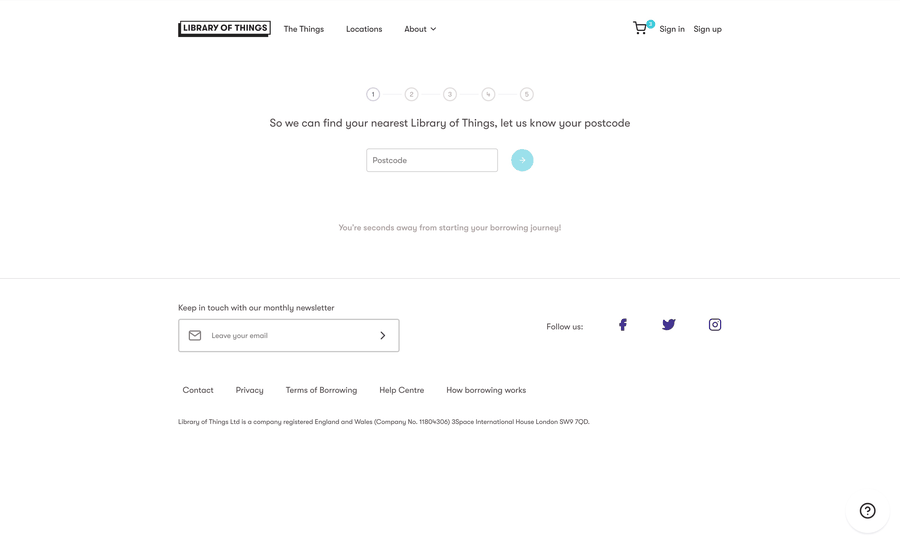This screenshot has width=900, height=542.
Task: Go to the Locations page
Action: pyautogui.click(x=364, y=29)
